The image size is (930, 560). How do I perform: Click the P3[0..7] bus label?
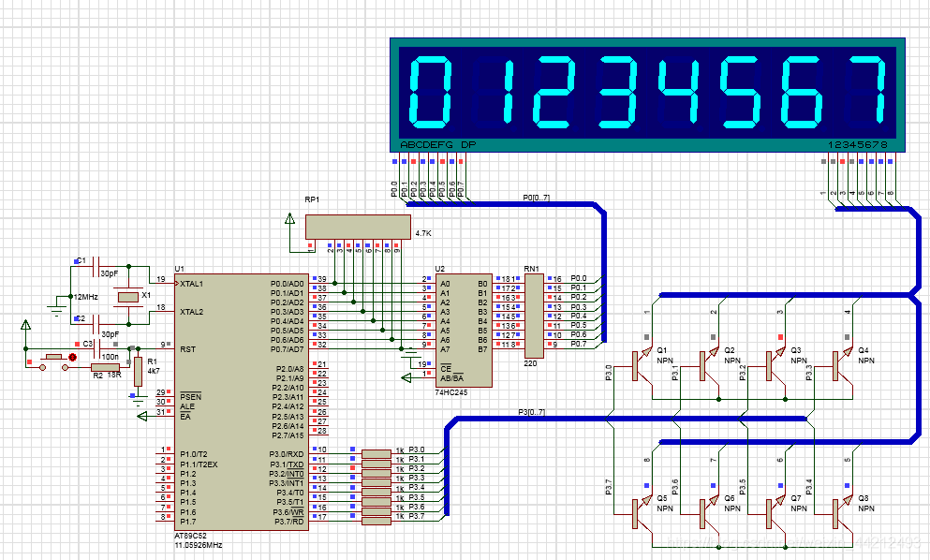pos(531,412)
